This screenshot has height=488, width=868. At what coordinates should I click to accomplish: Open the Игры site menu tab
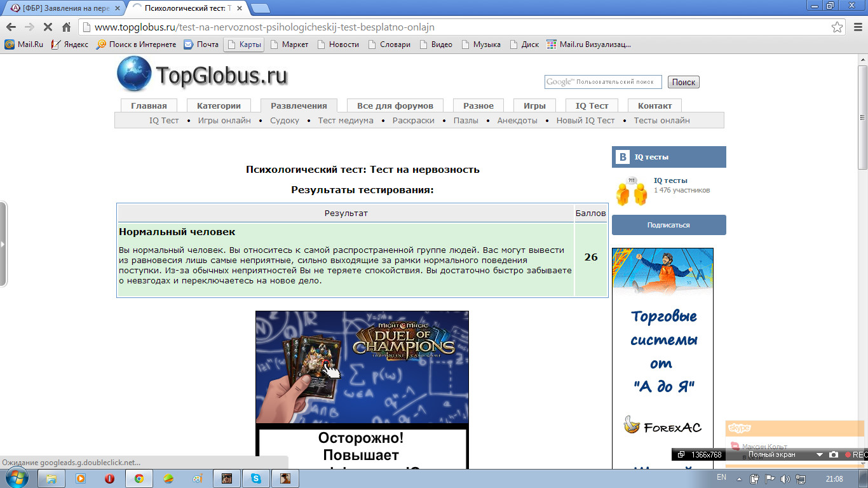(534, 105)
